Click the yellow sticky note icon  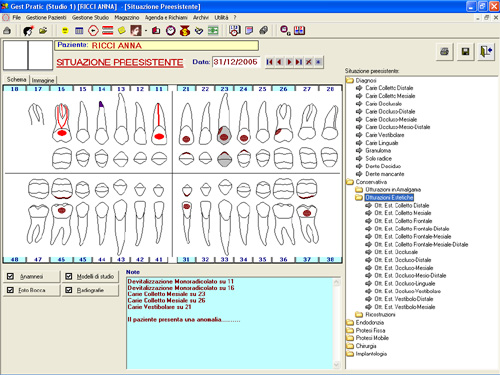point(122,31)
